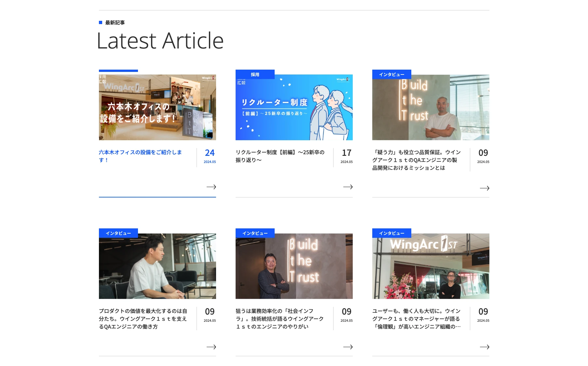Open 狙うは業務効率化の「社会インフラ」 title
This screenshot has height=366, width=588.
click(x=280, y=319)
